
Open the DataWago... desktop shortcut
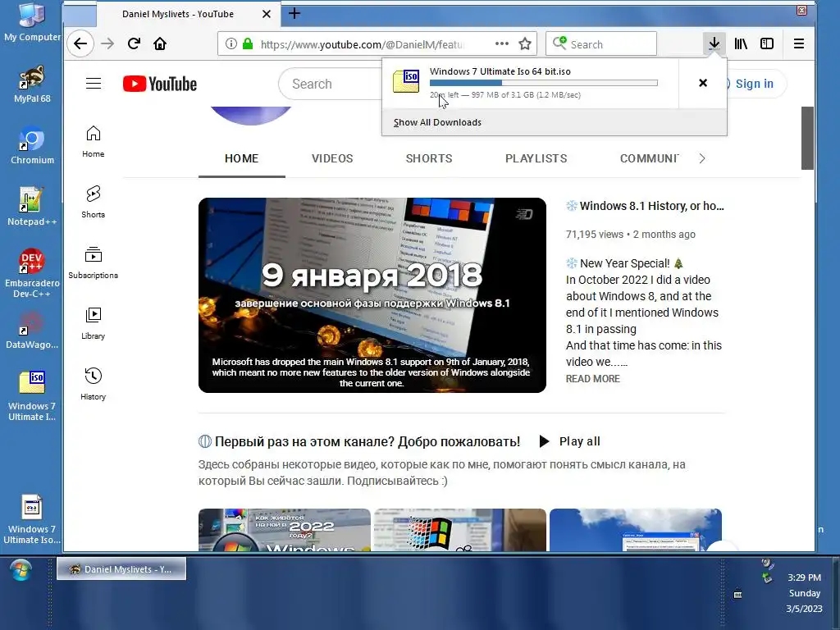click(x=32, y=331)
